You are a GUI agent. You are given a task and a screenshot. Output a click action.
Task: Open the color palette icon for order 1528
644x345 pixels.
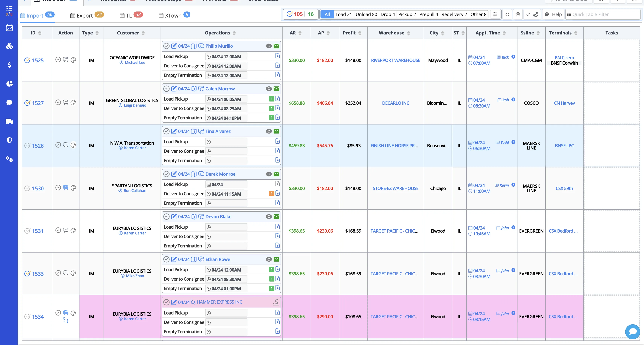tap(73, 145)
